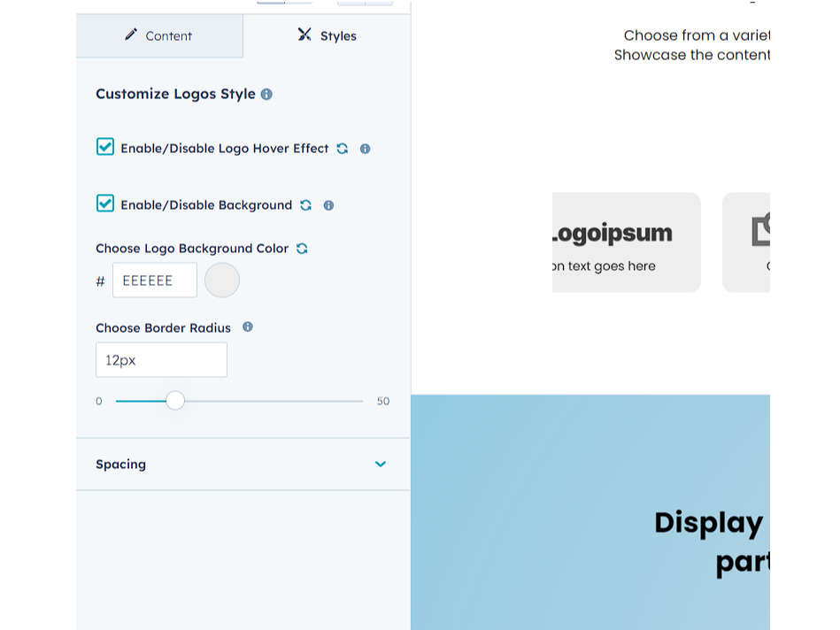Screen dimensions: 840x630
Task: Click the Logoipsum logo in the preview
Action: 611,233
